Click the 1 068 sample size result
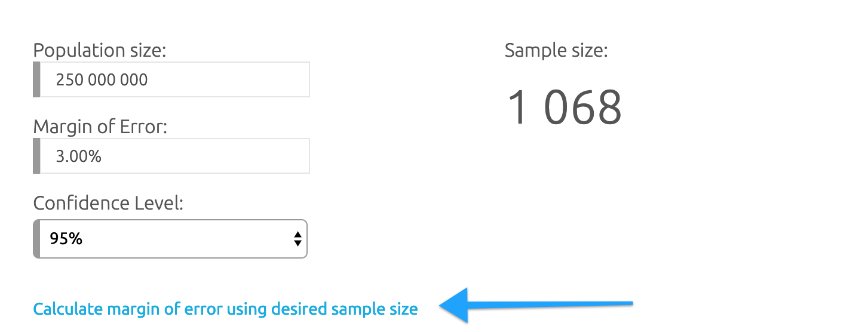This screenshot has width=868, height=332. [565, 108]
